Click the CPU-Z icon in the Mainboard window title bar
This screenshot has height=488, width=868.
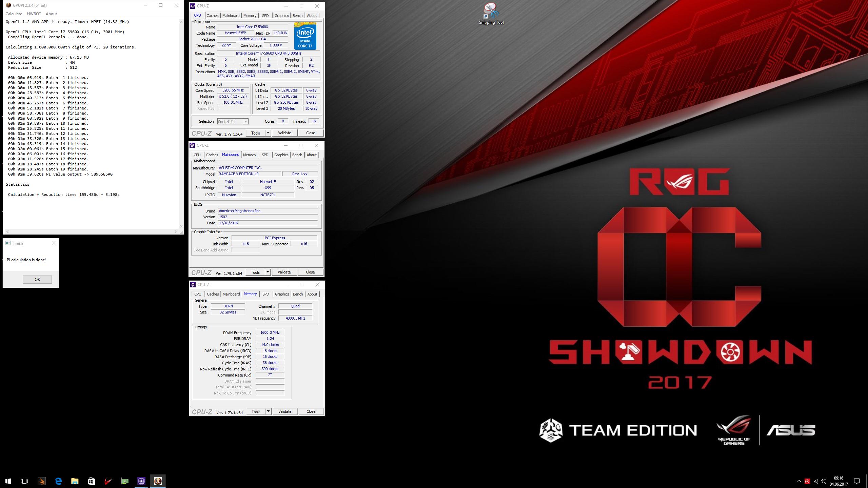tap(192, 145)
